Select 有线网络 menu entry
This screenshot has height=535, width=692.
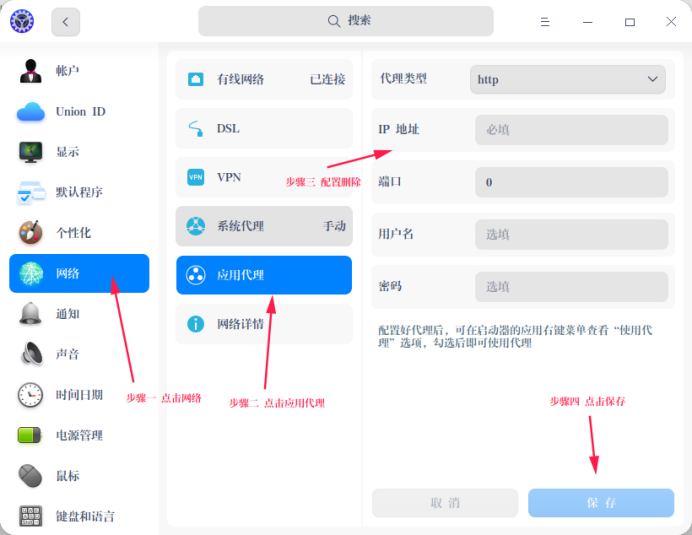coord(264,79)
